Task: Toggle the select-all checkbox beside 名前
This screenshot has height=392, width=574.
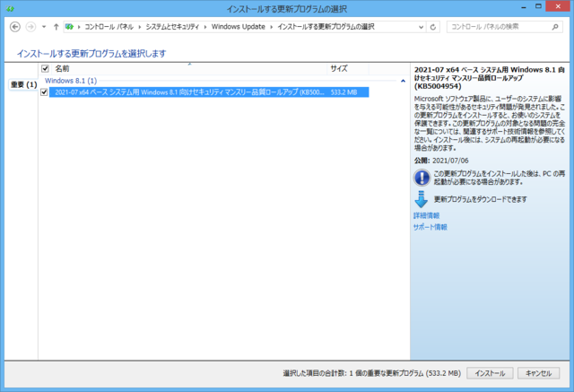Action: 45,68
